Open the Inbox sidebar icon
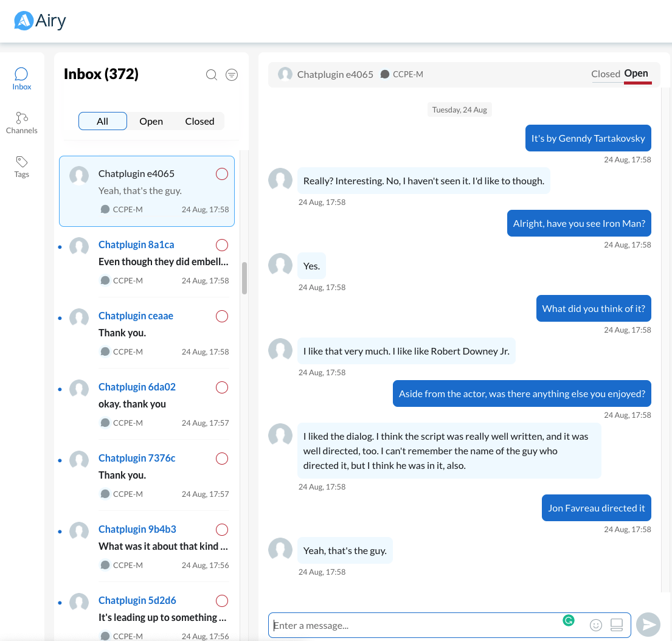The width and height of the screenshot is (672, 641). 21,79
